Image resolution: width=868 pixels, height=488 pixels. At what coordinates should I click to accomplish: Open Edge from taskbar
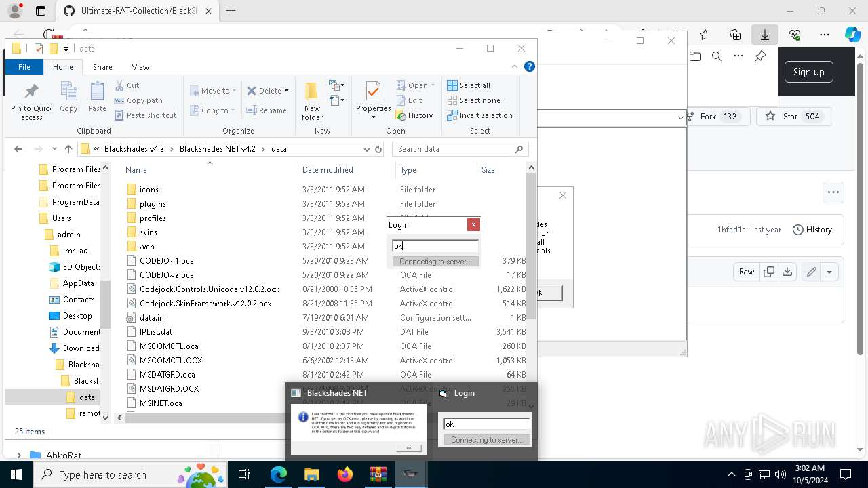pos(278,474)
